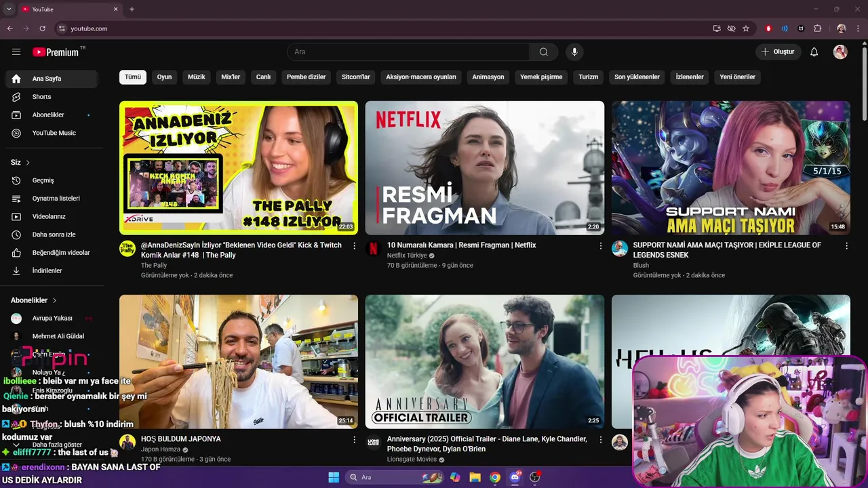Click the Lionsgate Movies channel avatar
The width and height of the screenshot is (868, 488).
coord(374,443)
